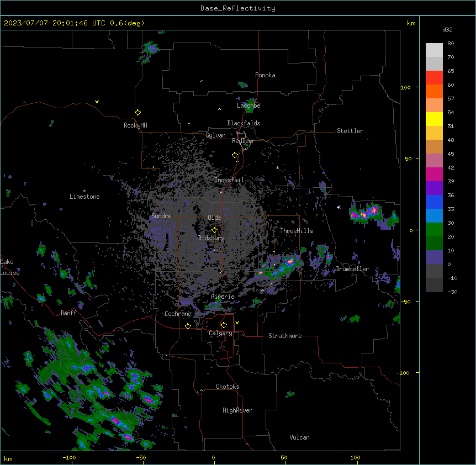Click the -100 tick on the horizontal axis

click(x=70, y=458)
